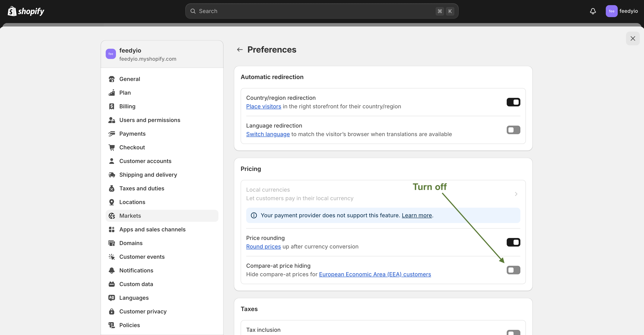
Task: Open Switch language link
Action: [x=268, y=134]
